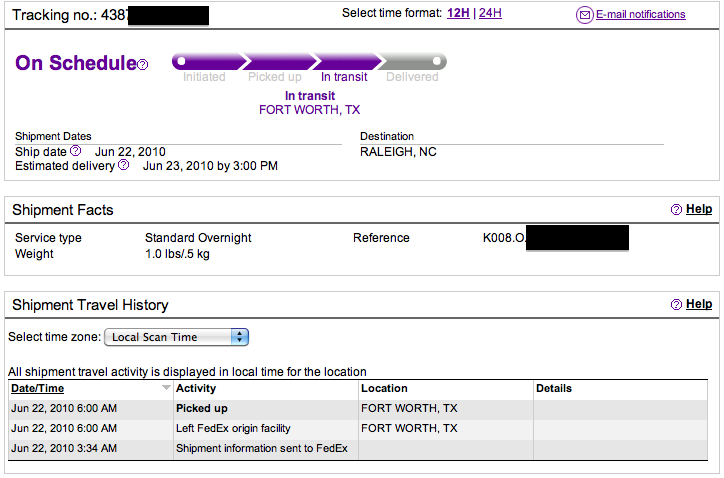
Task: Open Help link in Shipment Facts
Action: 699,209
